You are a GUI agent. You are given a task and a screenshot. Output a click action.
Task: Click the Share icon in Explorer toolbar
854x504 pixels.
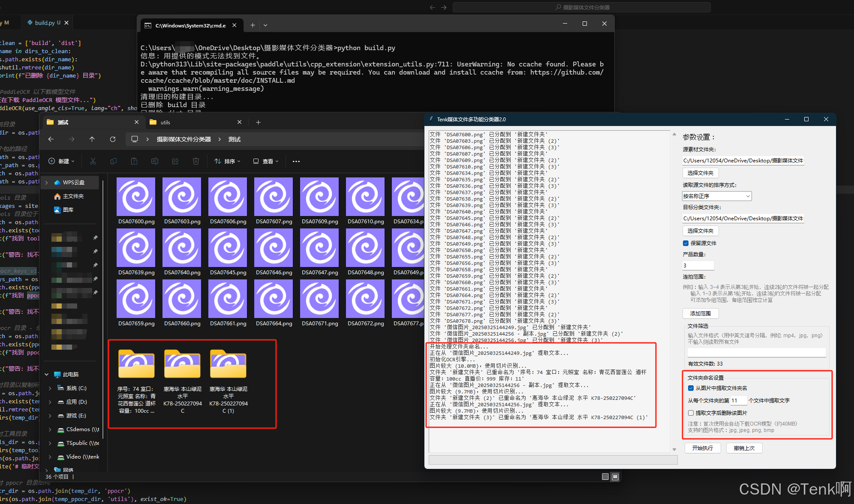tap(175, 161)
